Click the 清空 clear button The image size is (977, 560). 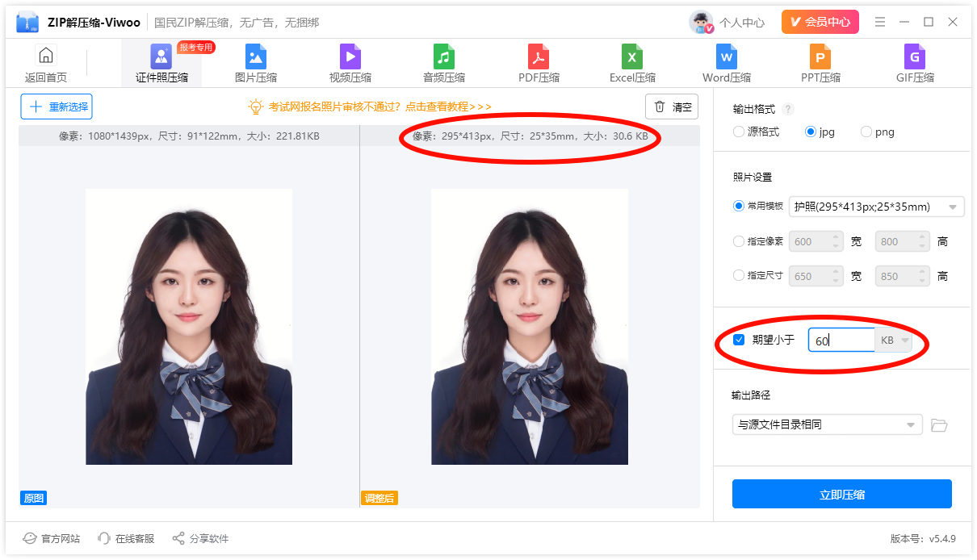pos(672,107)
